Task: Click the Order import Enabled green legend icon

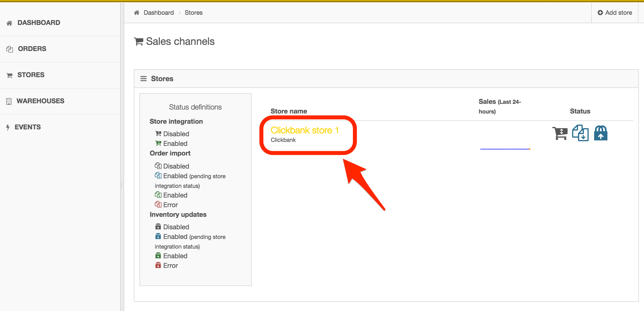Action: [x=158, y=195]
